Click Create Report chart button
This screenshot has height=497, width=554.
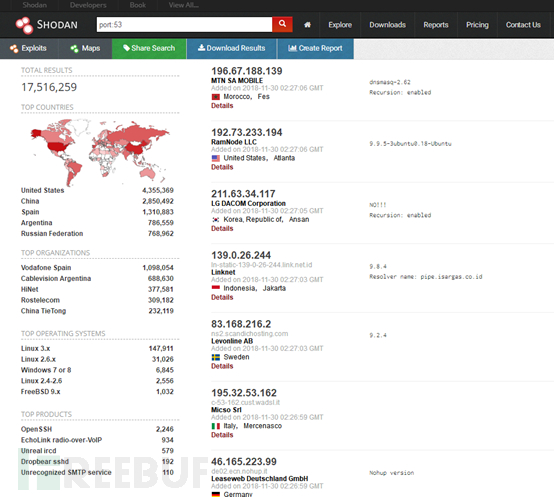point(315,48)
